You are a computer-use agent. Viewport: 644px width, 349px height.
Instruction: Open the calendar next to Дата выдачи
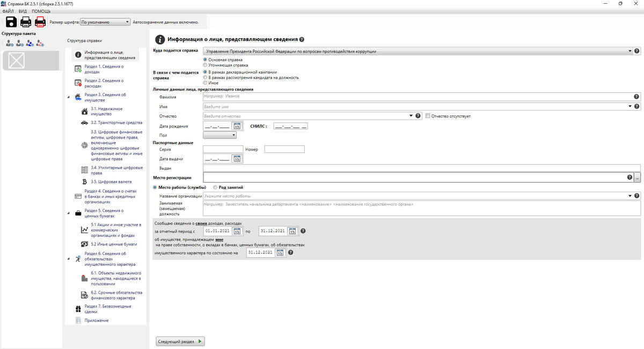coord(237,159)
